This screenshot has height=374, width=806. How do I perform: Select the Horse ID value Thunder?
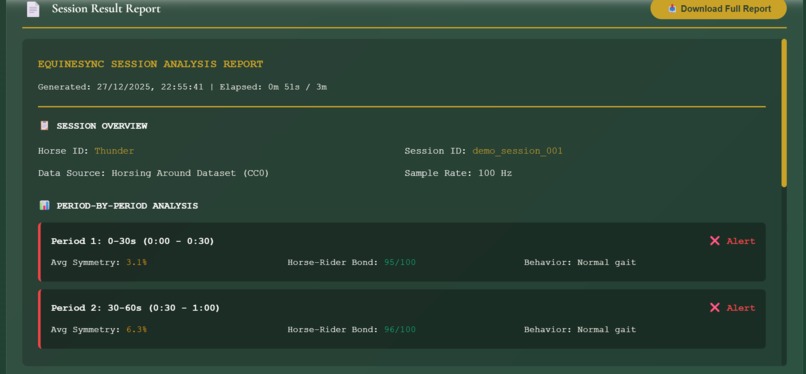[114, 151]
